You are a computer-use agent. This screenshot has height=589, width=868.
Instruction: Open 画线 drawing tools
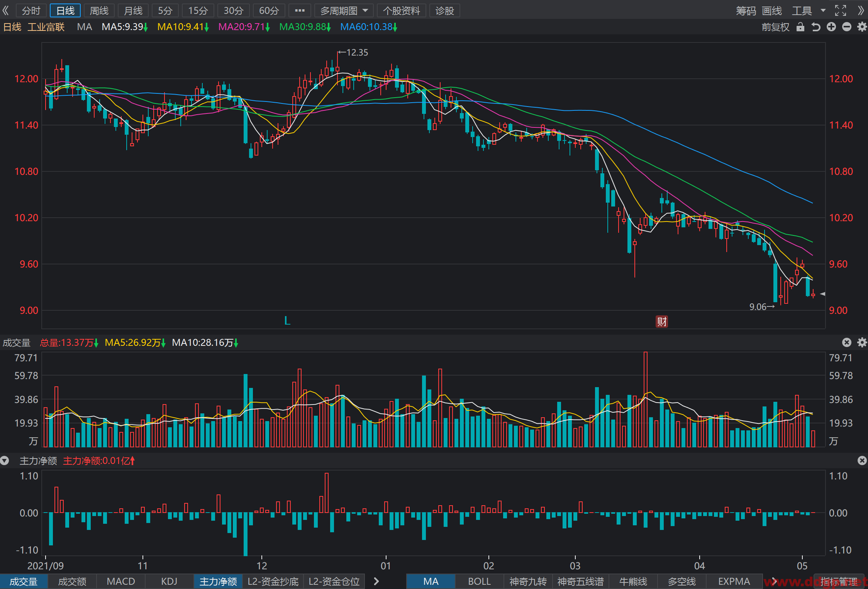pyautogui.click(x=772, y=10)
